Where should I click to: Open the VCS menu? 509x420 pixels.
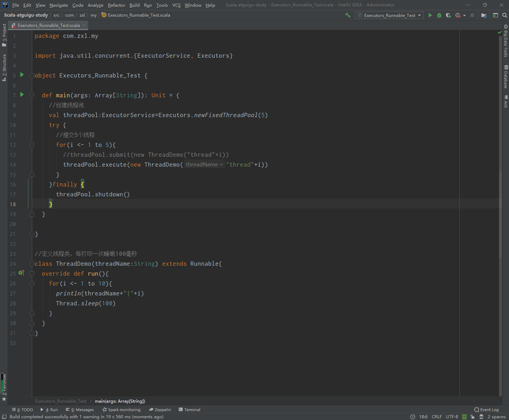(176, 5)
